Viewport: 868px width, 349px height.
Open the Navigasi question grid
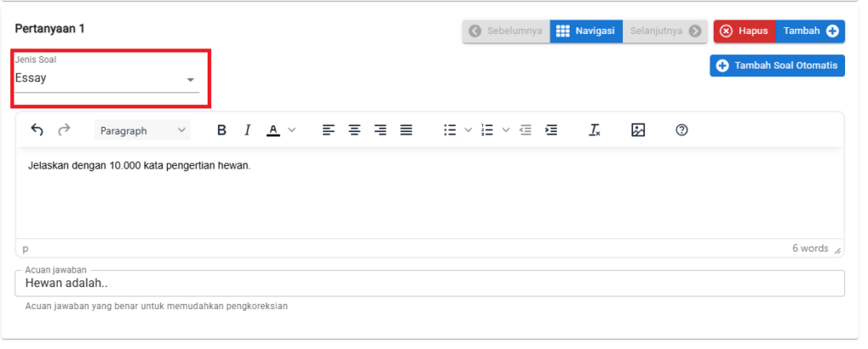587,31
